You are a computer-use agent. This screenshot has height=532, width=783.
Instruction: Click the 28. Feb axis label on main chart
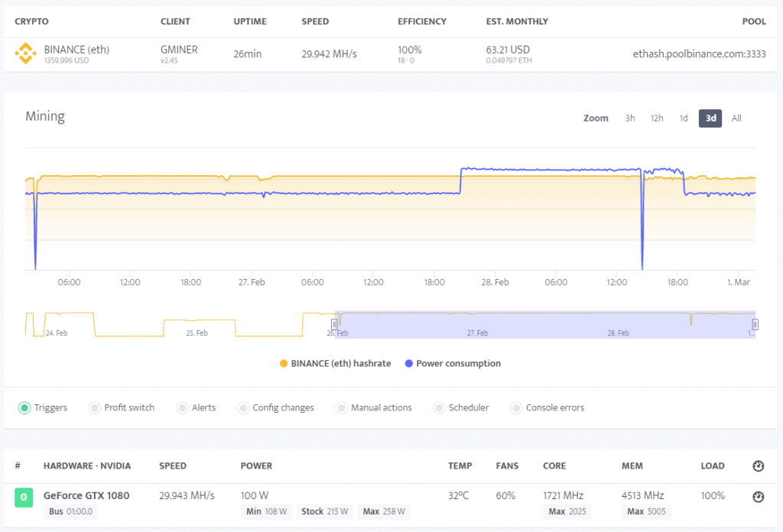pos(495,283)
